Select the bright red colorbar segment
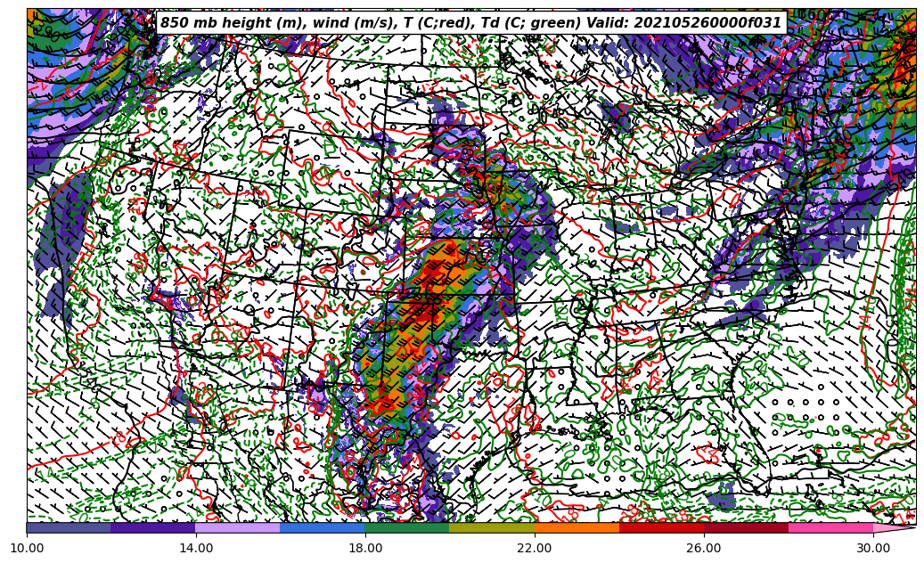Screen dimensions: 924x563 [x=661, y=527]
